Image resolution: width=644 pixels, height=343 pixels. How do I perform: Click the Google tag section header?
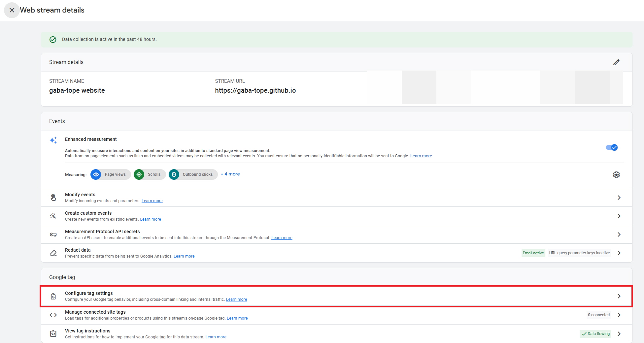point(62,277)
